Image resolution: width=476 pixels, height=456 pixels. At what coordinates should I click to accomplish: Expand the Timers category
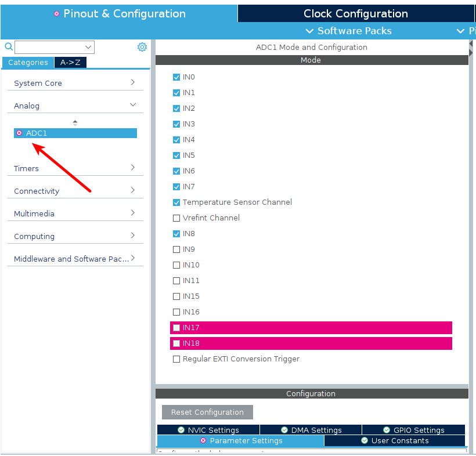click(x=26, y=168)
